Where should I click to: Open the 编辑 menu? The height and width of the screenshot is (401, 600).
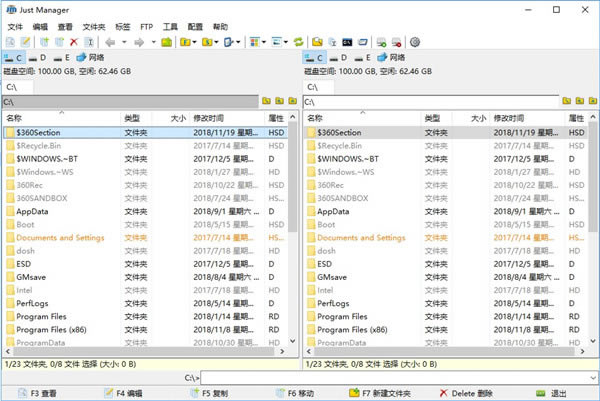[40, 27]
